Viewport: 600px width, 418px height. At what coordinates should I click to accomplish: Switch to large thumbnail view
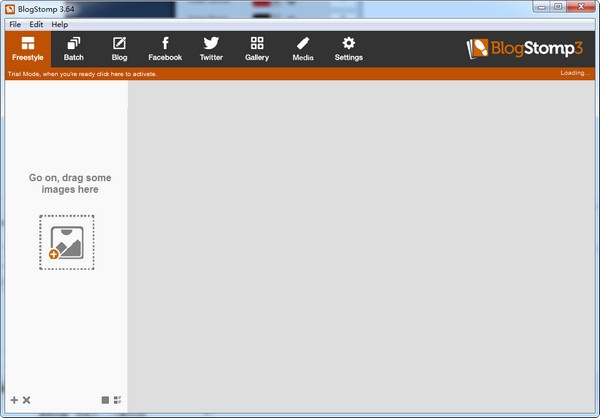pyautogui.click(x=105, y=400)
